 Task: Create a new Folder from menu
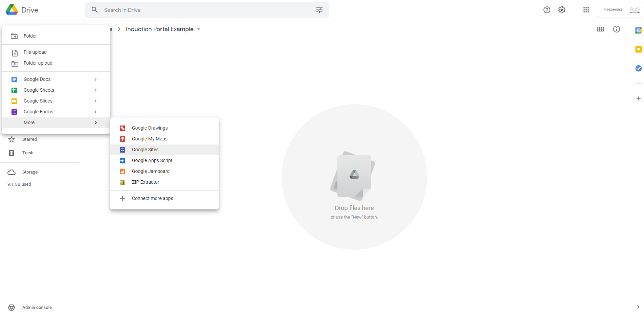[56, 36]
